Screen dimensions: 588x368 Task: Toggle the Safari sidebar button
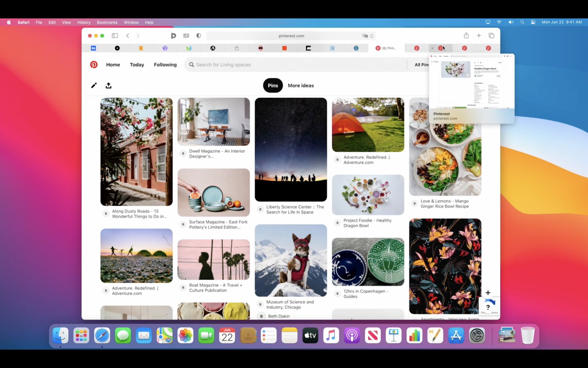pyautogui.click(x=115, y=36)
